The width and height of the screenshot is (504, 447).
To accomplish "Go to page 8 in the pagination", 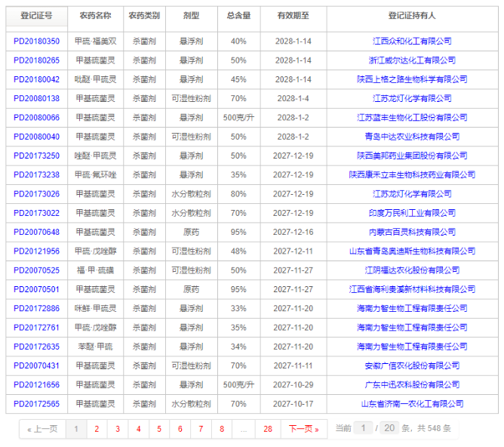I will click(222, 429).
